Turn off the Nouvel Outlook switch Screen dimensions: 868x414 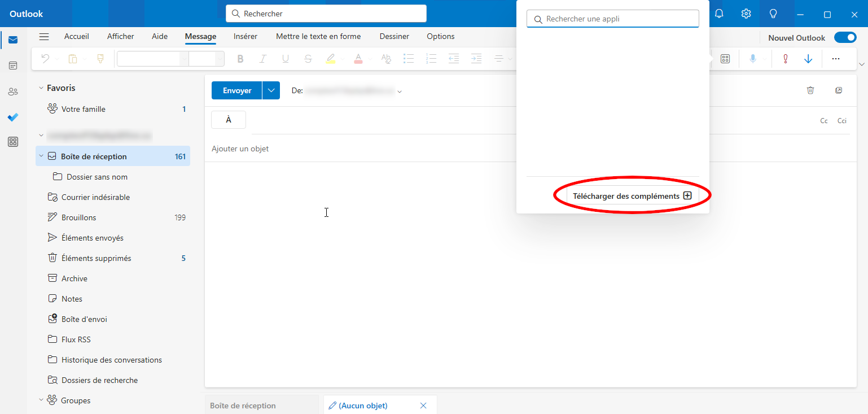845,38
